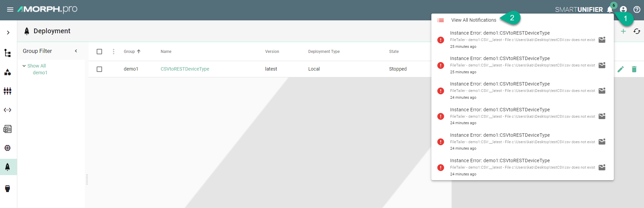Screen dimensions: 644x208
Task: Collapse the Show All tree node
Action: (x=24, y=66)
